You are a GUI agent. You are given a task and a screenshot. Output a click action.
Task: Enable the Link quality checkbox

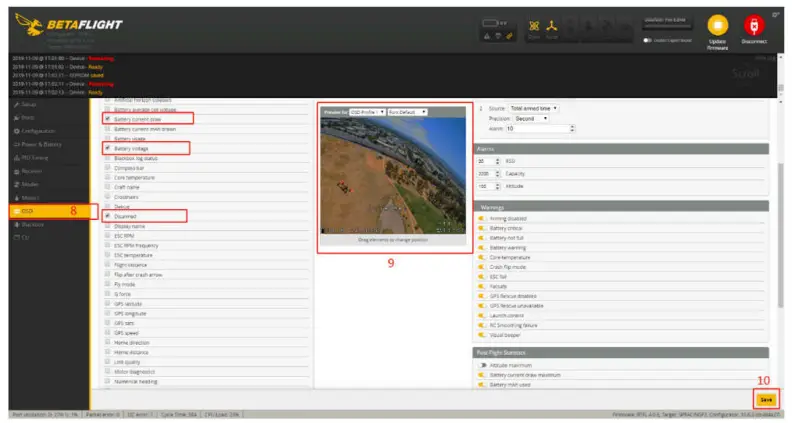point(107,362)
